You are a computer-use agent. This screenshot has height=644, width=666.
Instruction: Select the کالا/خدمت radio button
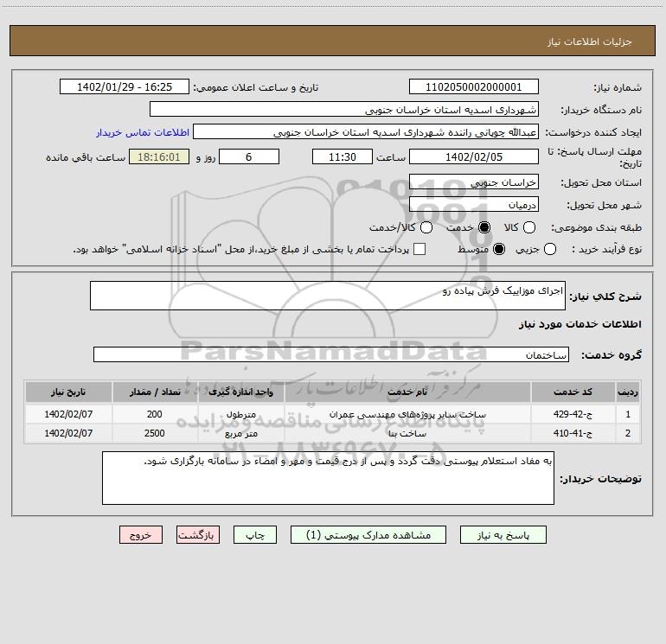click(x=426, y=227)
